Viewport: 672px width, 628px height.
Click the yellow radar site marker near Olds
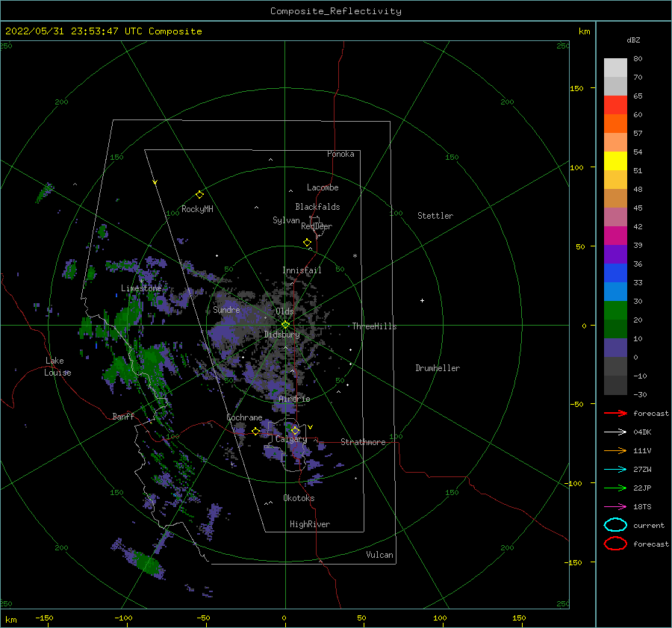tap(285, 325)
